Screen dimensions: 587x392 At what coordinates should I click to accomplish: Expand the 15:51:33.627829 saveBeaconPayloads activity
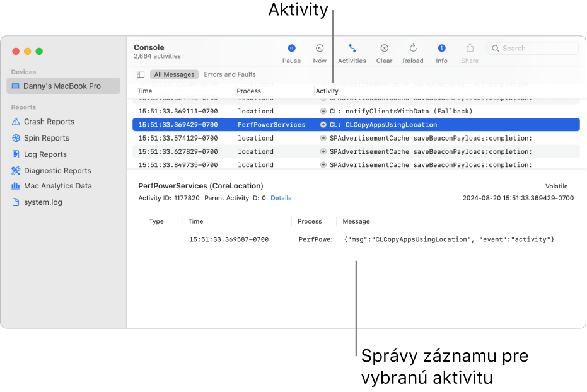323,151
